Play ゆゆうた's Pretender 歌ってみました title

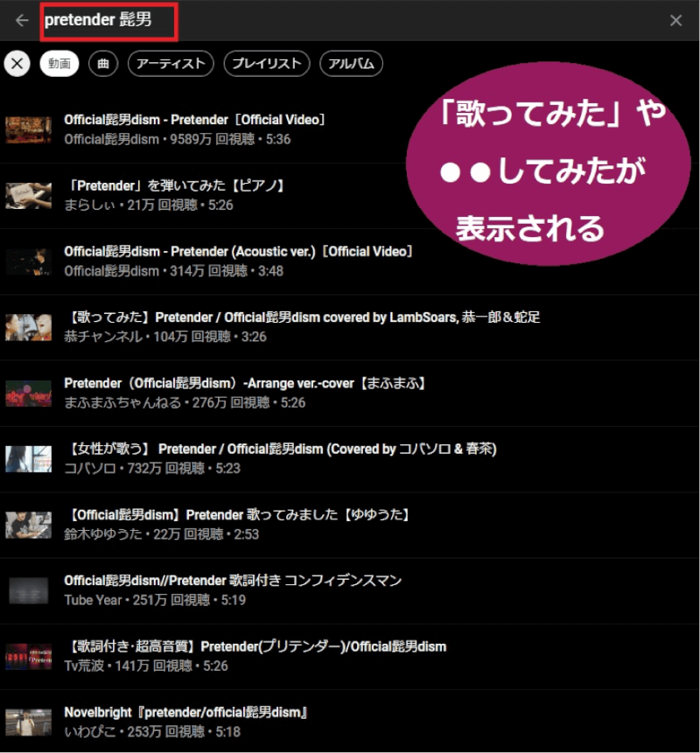click(236, 515)
